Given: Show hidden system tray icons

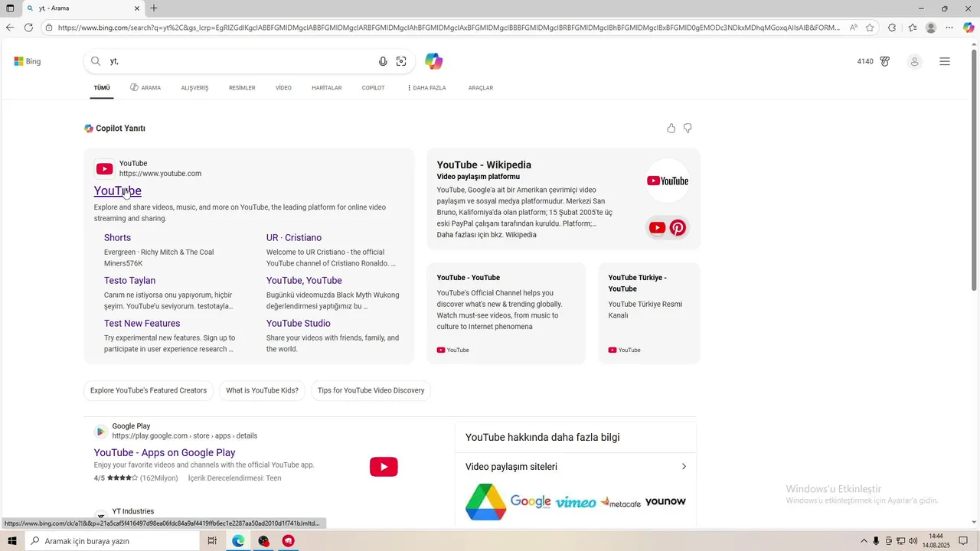Looking at the screenshot, I should tap(864, 541).
